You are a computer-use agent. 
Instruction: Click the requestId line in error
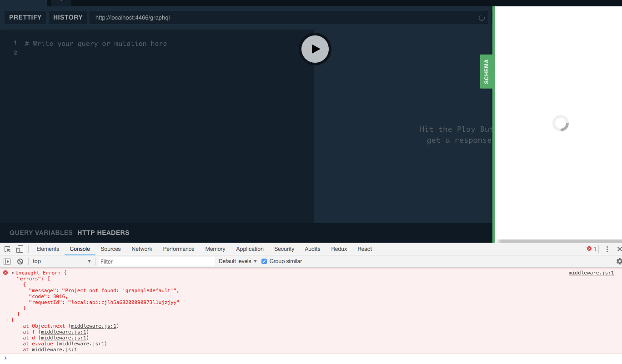click(104, 302)
